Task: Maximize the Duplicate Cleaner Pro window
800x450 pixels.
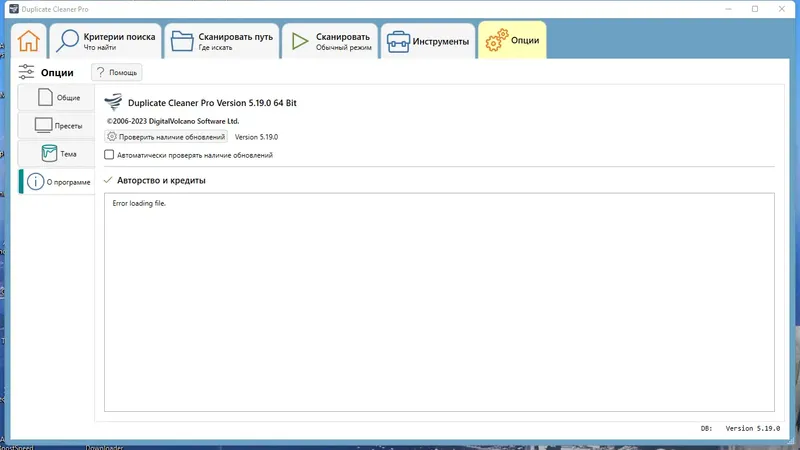Action: (x=755, y=9)
